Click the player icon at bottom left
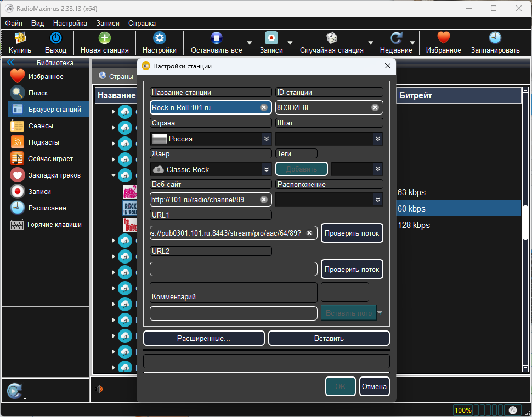This screenshot has height=417, width=532. point(14,391)
